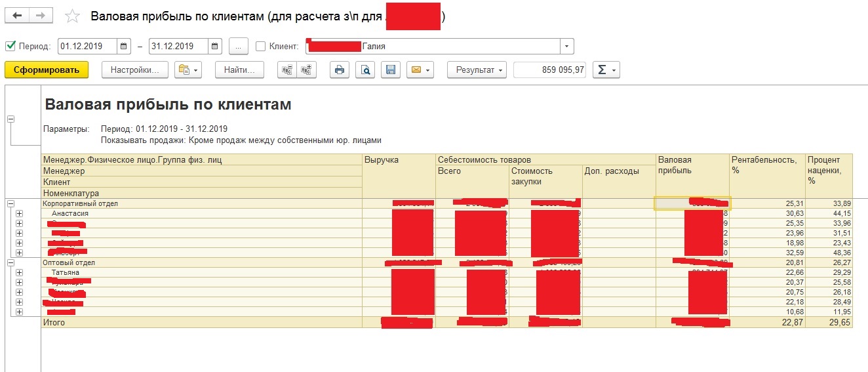Open the Результат dropdown menu

click(477, 70)
